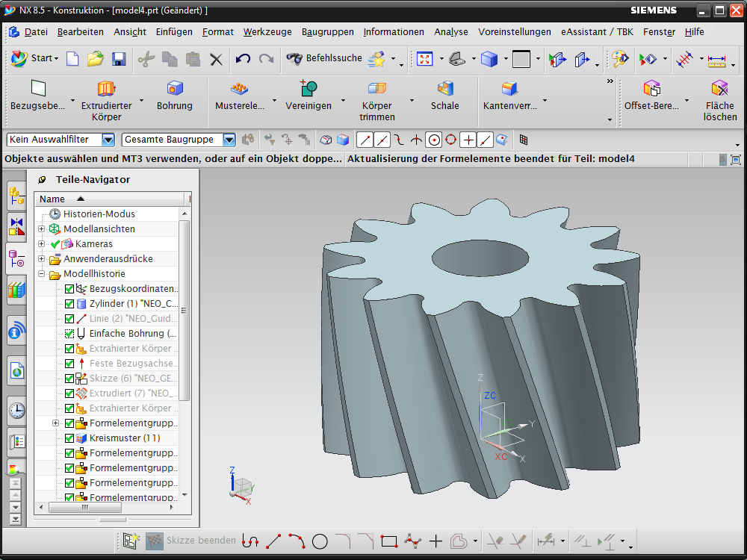This screenshot has width=747, height=560.
Task: Open the Einfügen menu
Action: click(x=174, y=32)
